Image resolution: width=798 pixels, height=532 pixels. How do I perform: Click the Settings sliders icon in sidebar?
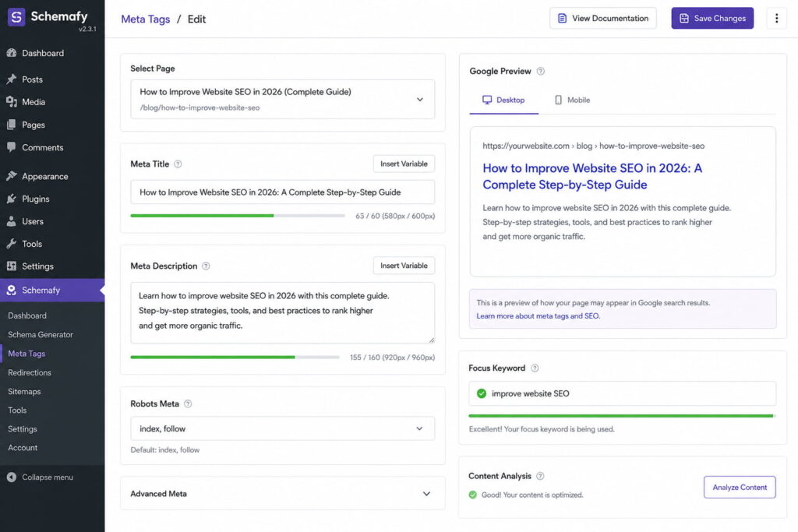[x=11, y=266]
